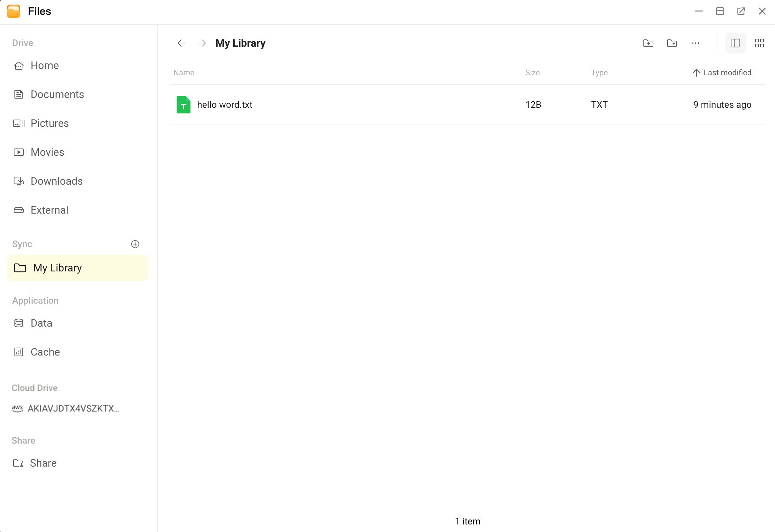The width and height of the screenshot is (775, 532).
Task: Go forward with the right arrow
Action: [202, 43]
